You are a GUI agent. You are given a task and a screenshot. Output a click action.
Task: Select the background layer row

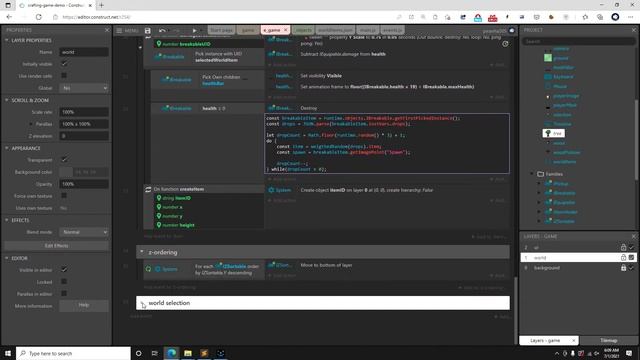pos(578,268)
